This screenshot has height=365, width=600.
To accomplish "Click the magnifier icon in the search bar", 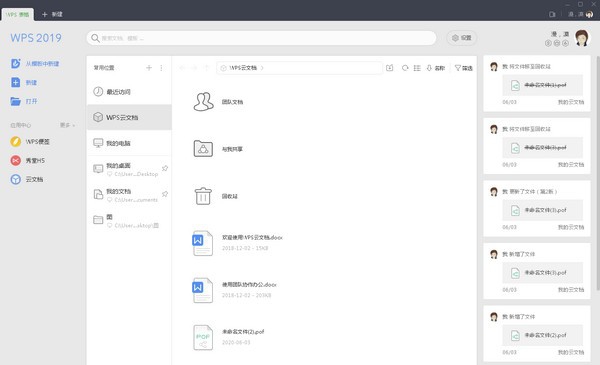I will (x=95, y=38).
